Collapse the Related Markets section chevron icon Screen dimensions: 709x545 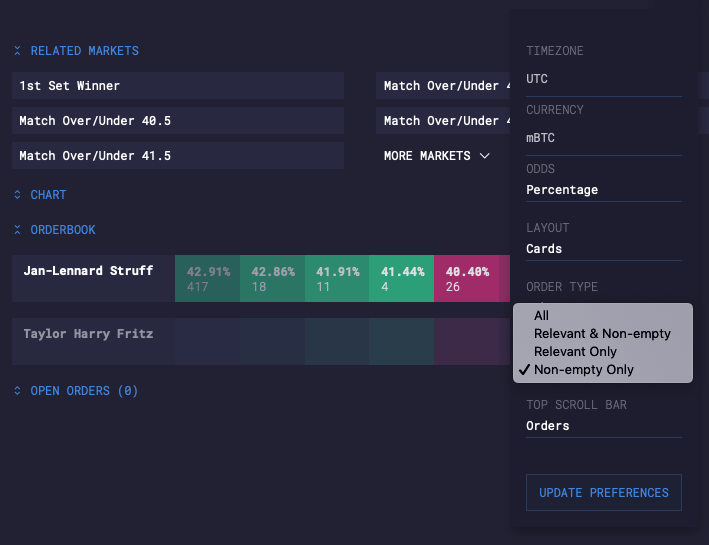coord(17,51)
